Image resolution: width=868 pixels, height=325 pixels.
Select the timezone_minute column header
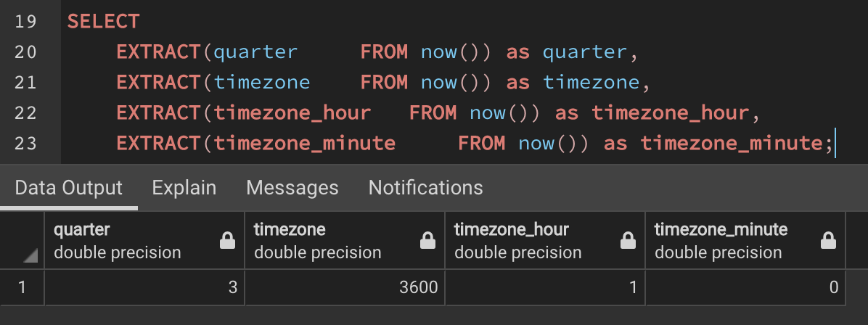pyautogui.click(x=745, y=241)
